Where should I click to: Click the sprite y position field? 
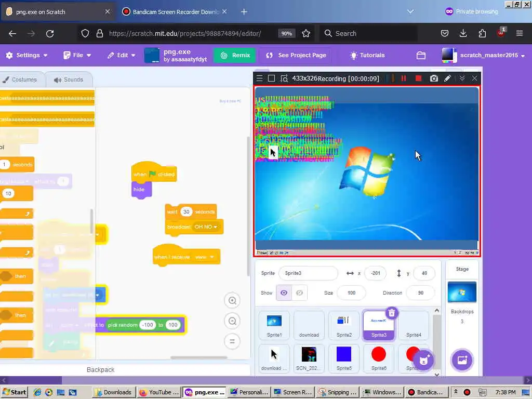pos(424,273)
